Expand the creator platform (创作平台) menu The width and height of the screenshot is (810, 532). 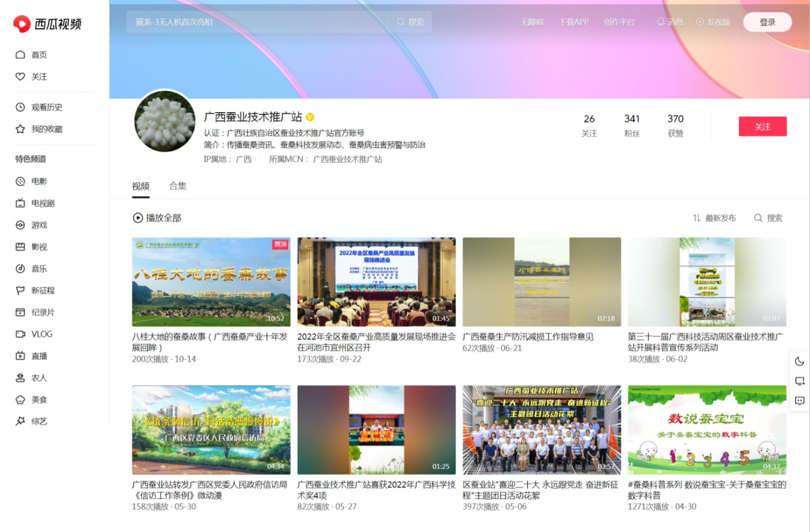[x=619, y=22]
